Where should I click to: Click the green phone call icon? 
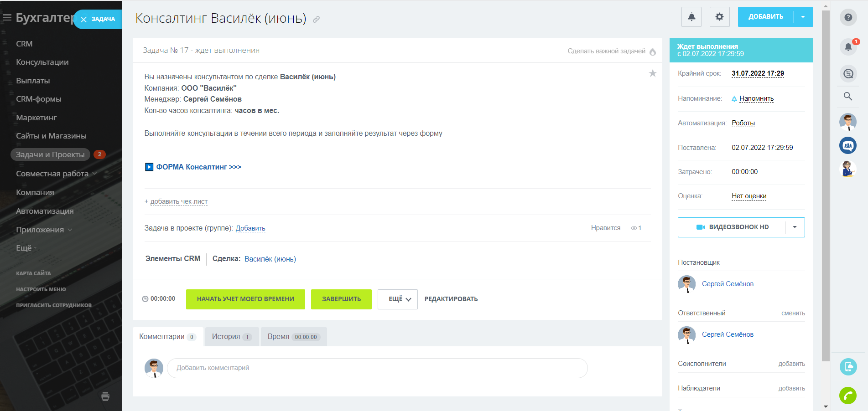point(848,395)
